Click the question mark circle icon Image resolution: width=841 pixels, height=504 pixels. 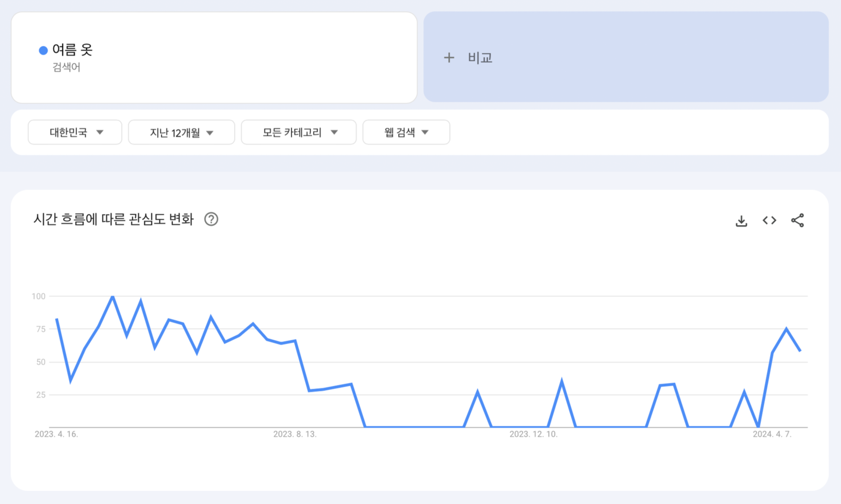211,219
